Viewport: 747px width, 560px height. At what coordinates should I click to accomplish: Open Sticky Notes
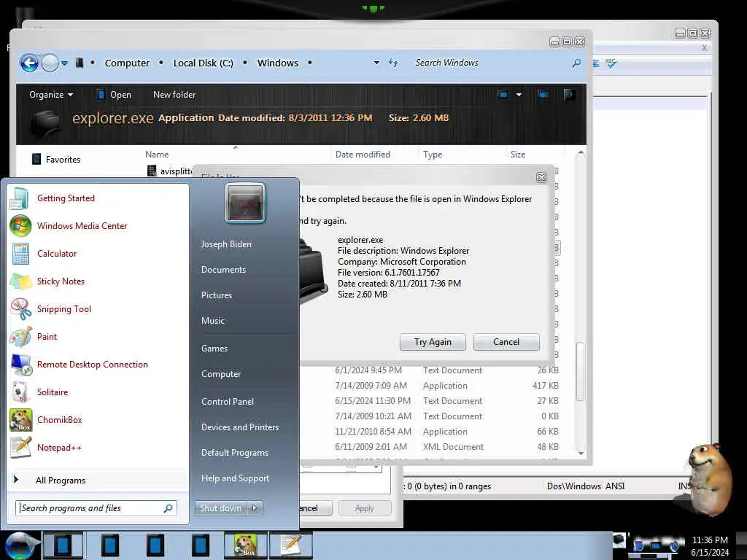(x=61, y=281)
